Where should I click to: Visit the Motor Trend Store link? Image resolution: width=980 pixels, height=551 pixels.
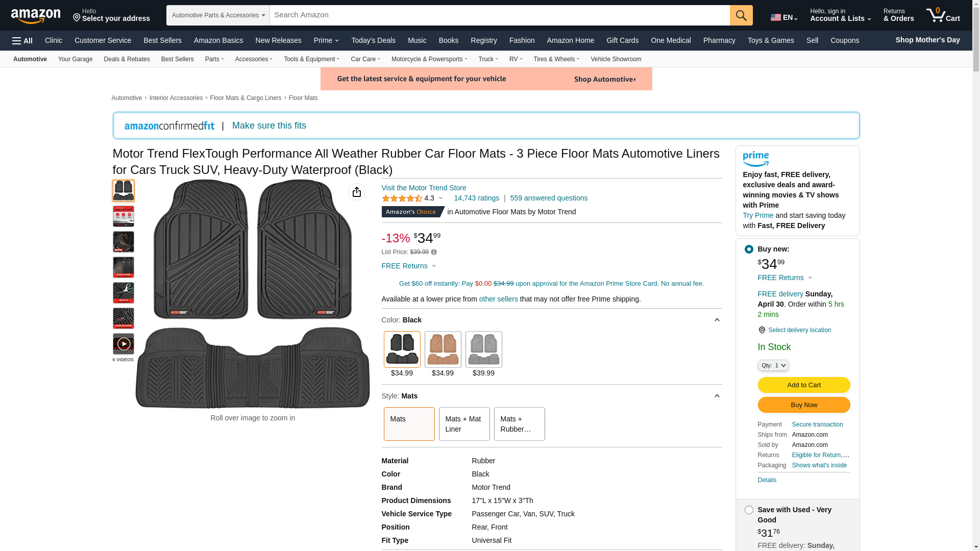tap(424, 188)
